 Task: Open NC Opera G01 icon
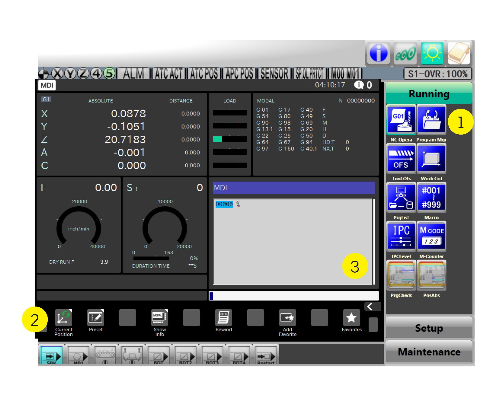tap(401, 119)
